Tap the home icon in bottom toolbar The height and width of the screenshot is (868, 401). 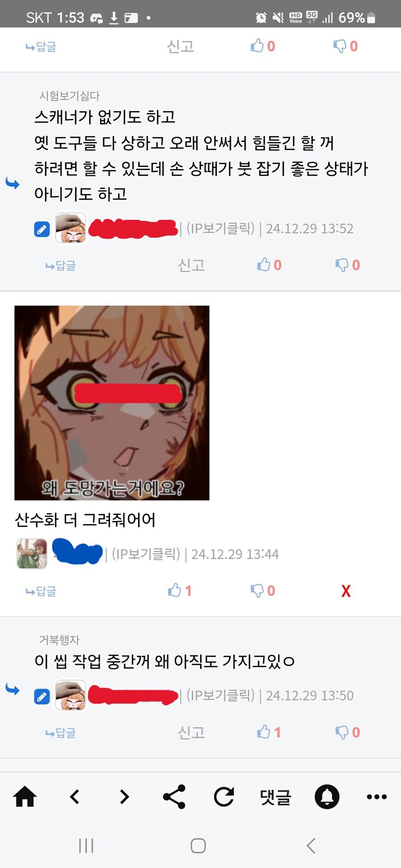click(25, 797)
